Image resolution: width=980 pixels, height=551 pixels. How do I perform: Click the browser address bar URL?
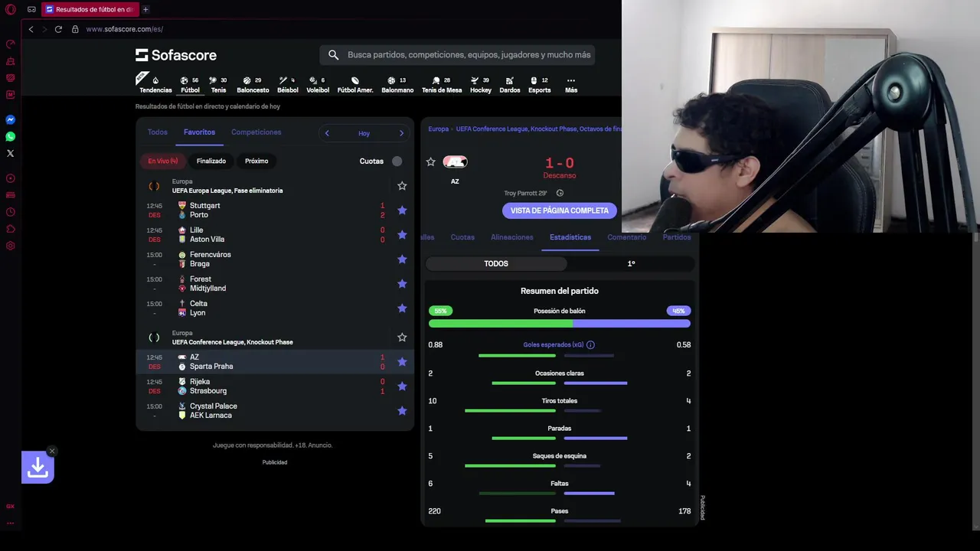coord(125,29)
